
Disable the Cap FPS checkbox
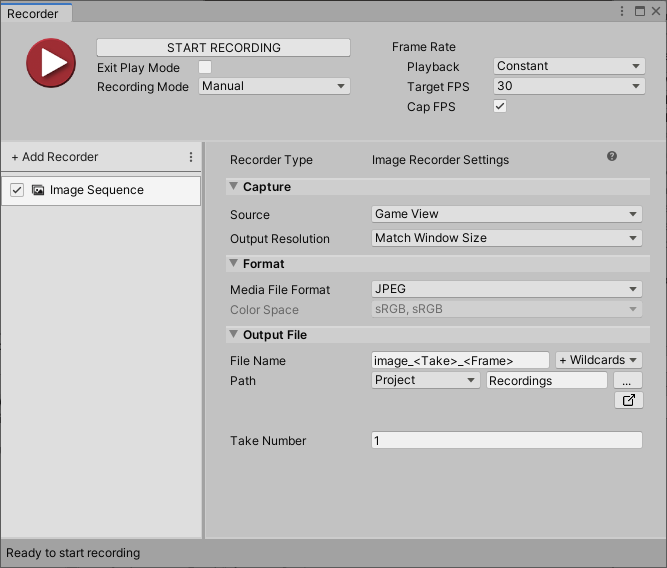click(x=500, y=106)
